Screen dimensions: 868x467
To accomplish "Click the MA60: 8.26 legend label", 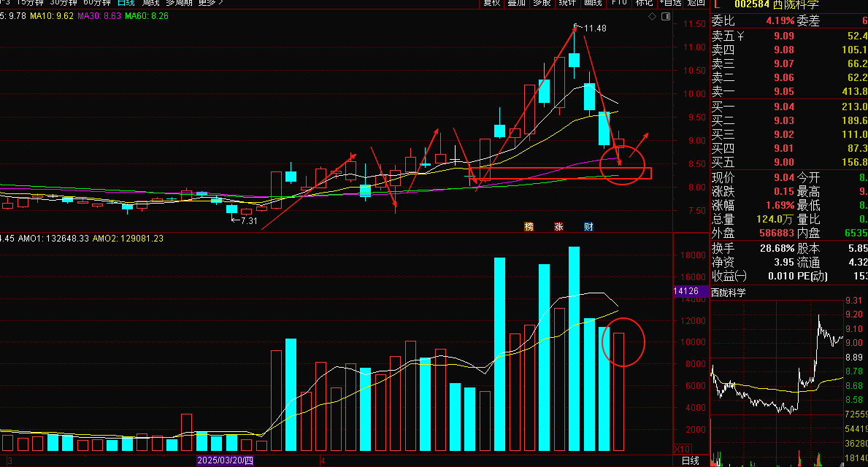I will pos(147,16).
